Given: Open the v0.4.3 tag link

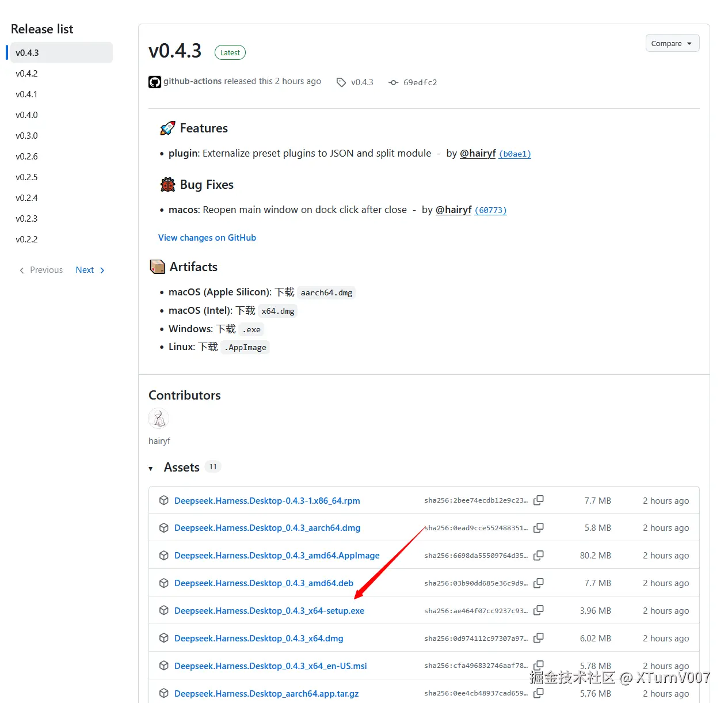Looking at the screenshot, I should coord(362,82).
